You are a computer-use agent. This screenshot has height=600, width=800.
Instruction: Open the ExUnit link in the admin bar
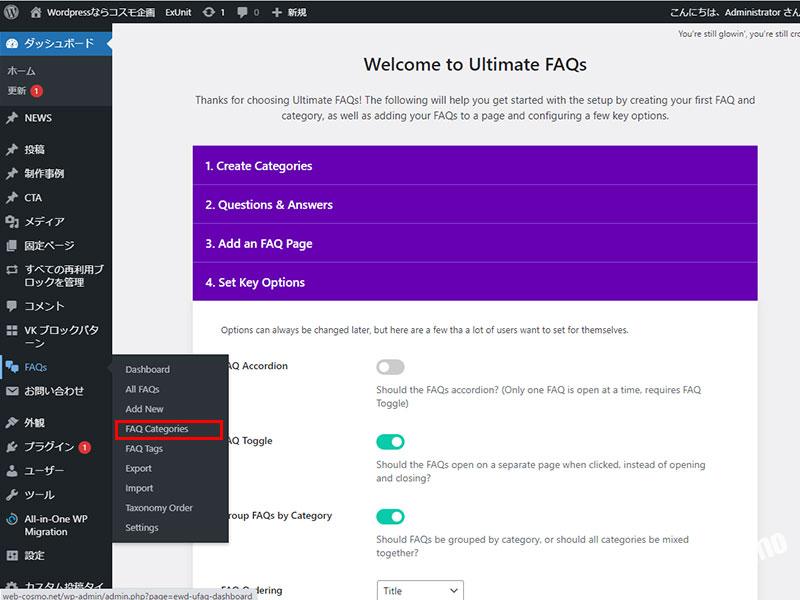click(179, 12)
